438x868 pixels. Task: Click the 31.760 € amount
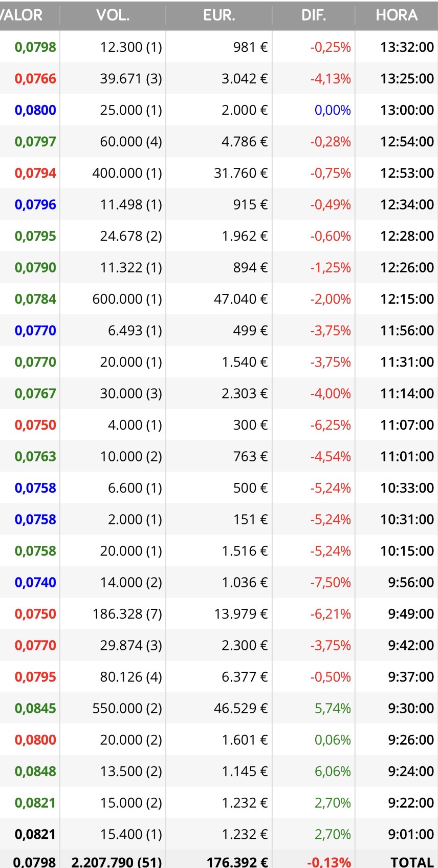pos(240,173)
